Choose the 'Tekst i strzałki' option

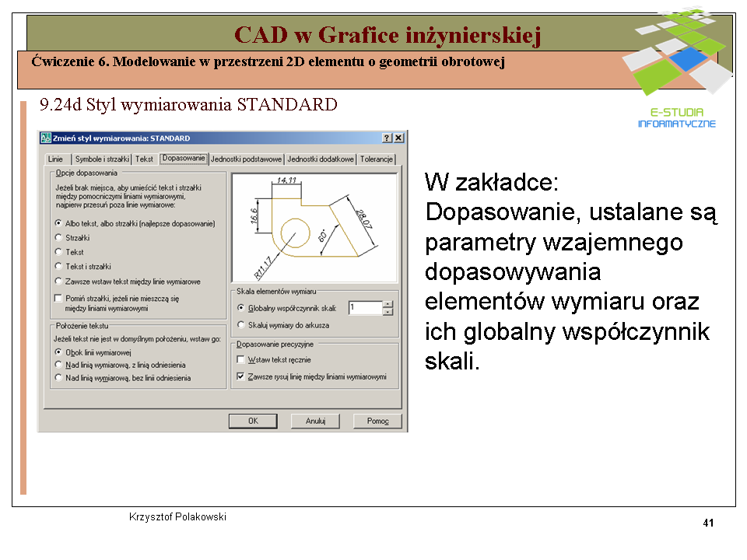click(58, 266)
